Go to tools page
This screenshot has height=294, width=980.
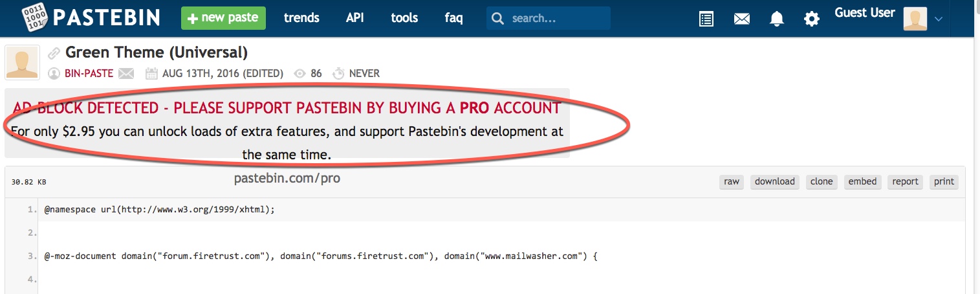[404, 18]
